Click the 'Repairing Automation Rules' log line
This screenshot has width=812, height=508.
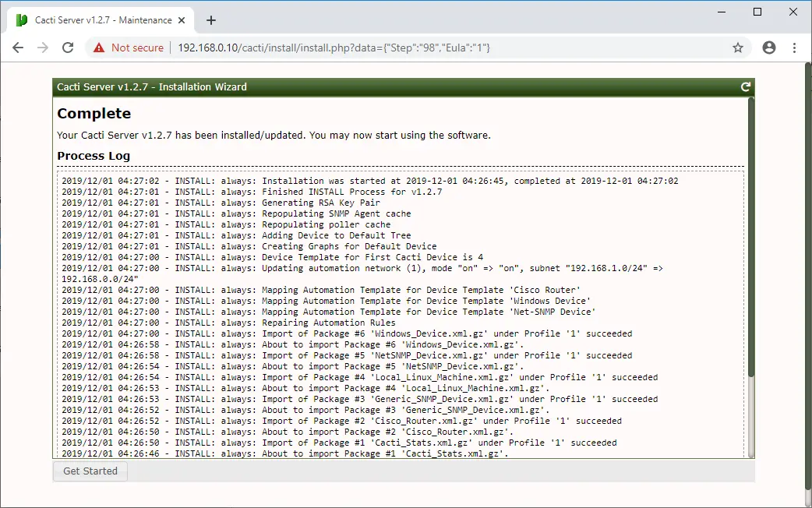click(228, 323)
